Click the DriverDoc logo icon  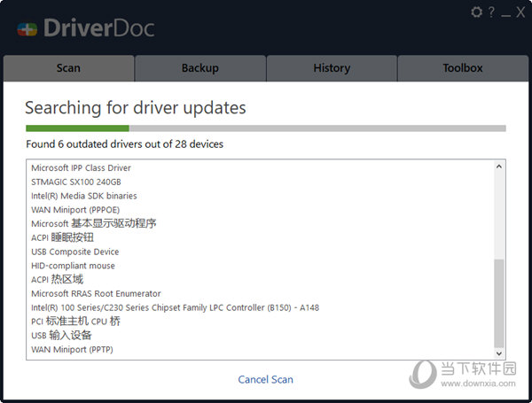(x=27, y=29)
